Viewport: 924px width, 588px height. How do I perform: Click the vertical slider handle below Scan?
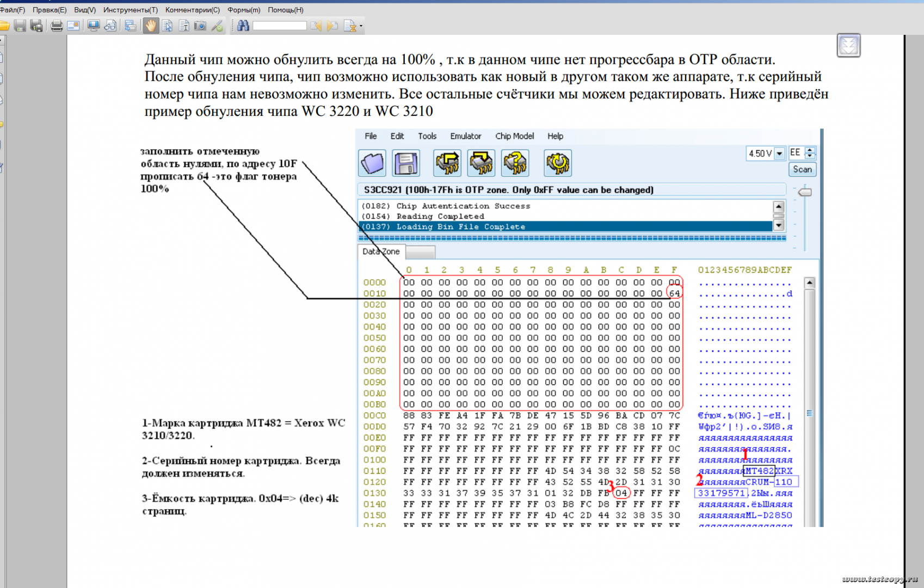click(805, 192)
